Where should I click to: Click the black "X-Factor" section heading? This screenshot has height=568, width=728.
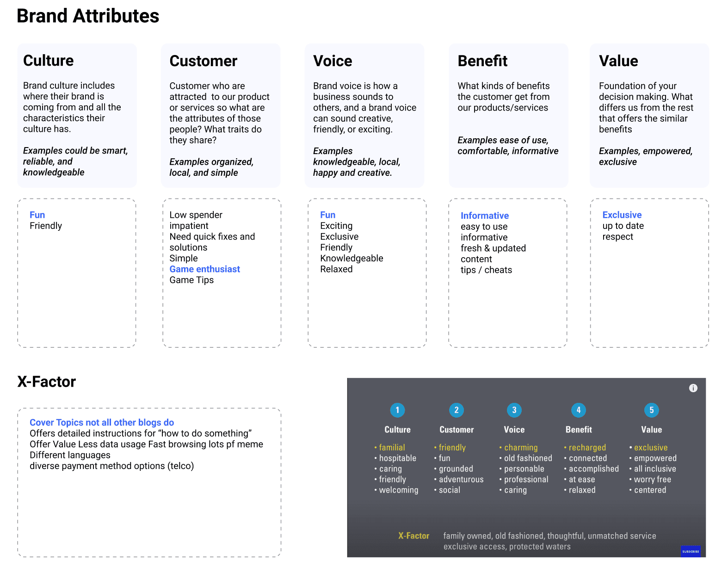[x=47, y=382]
